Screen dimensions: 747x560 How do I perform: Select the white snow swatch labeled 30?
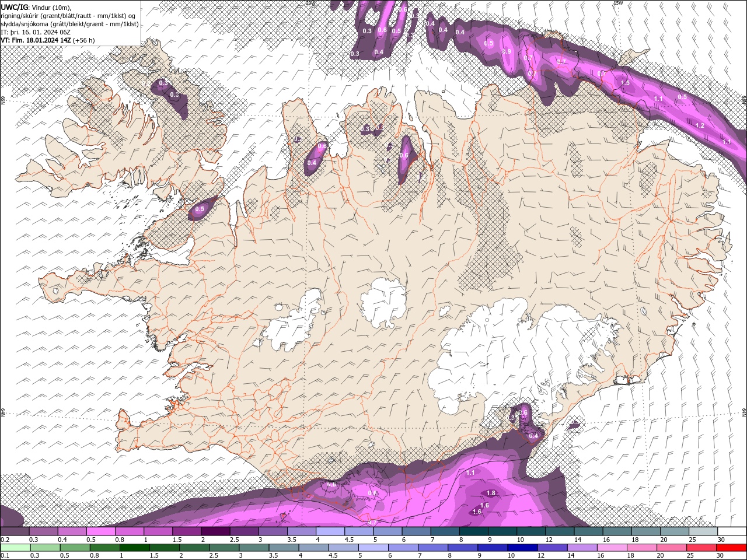click(731, 531)
